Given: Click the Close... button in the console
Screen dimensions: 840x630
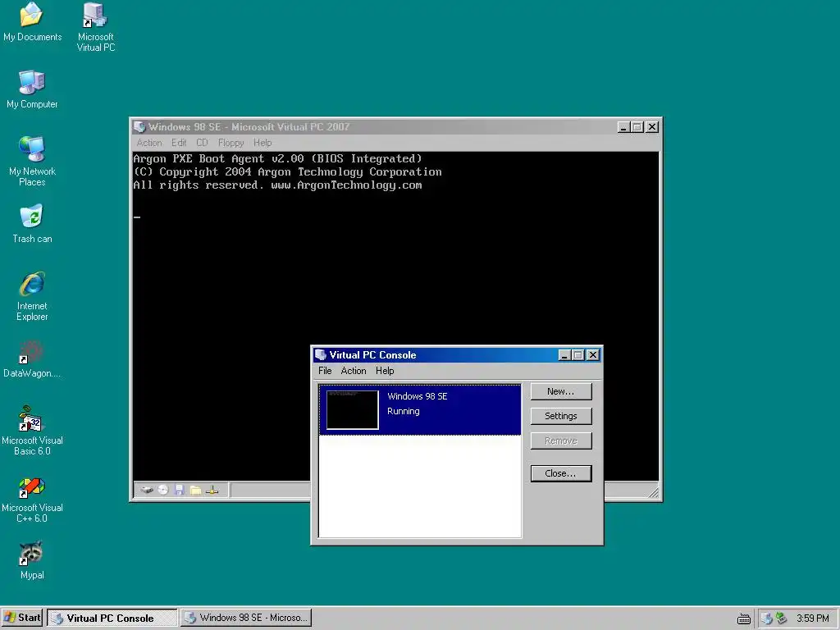Looking at the screenshot, I should tap(561, 473).
